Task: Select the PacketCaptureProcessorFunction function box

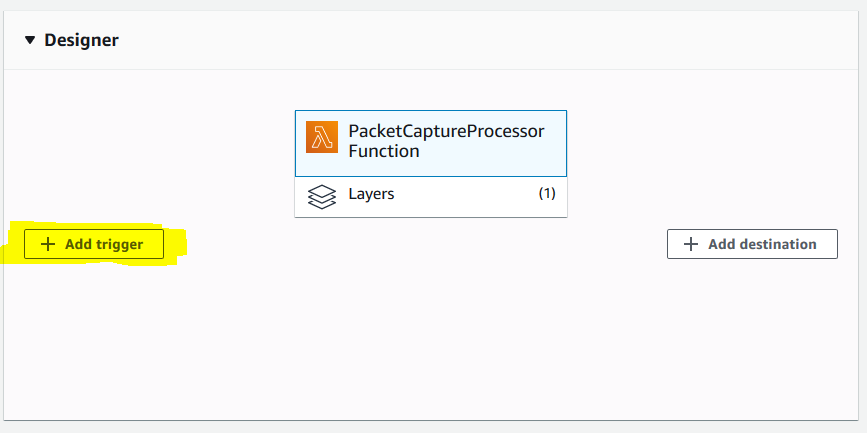Action: pyautogui.click(x=431, y=143)
